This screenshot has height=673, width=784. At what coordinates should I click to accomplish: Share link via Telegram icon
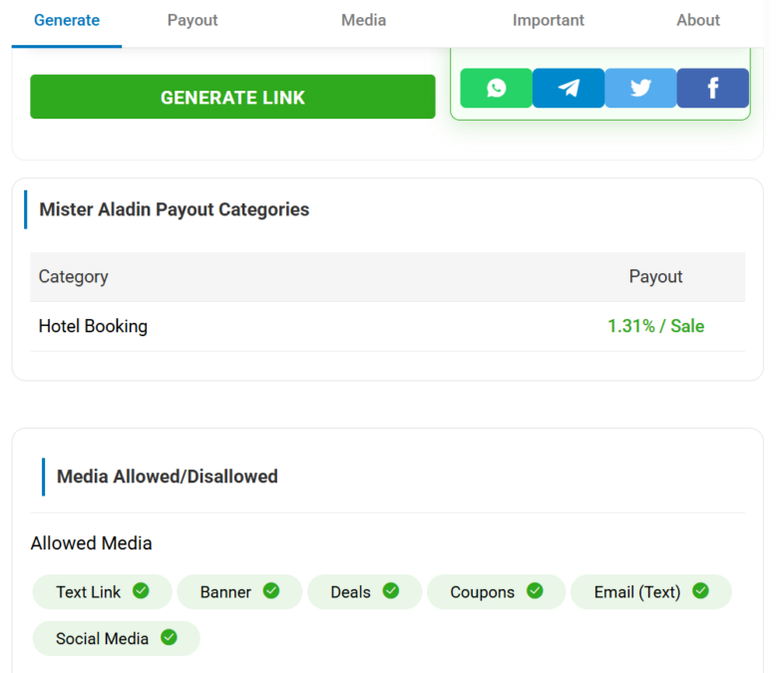click(569, 89)
